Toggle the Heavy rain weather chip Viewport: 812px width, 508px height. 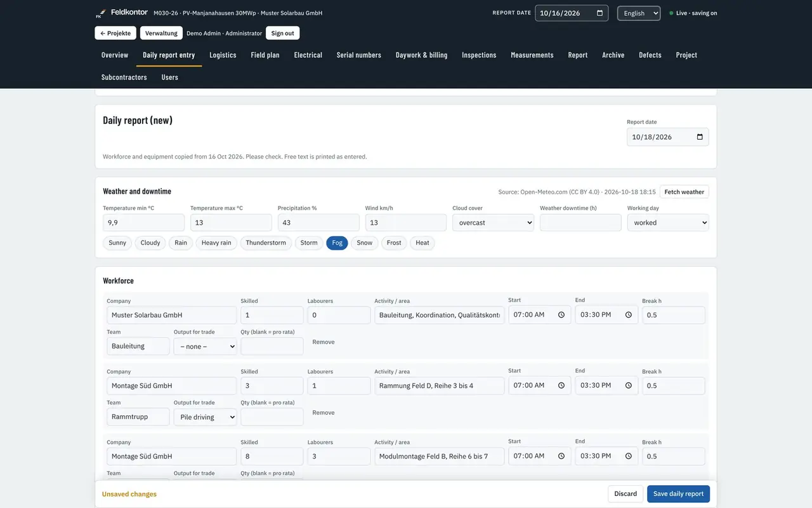point(216,243)
